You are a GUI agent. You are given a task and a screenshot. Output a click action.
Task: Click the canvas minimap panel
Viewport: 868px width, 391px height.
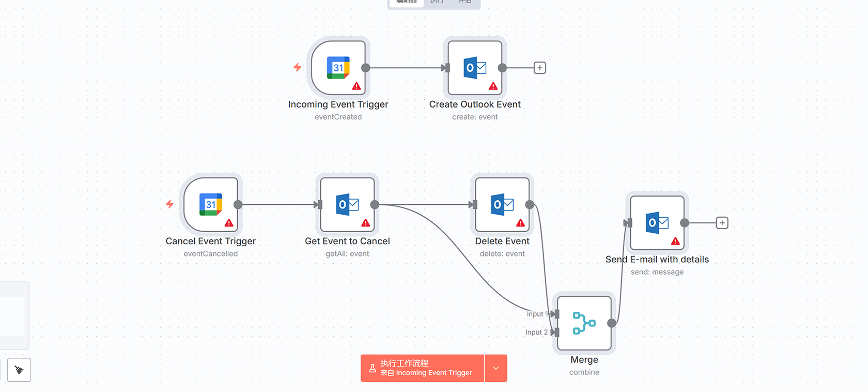tap(13, 315)
